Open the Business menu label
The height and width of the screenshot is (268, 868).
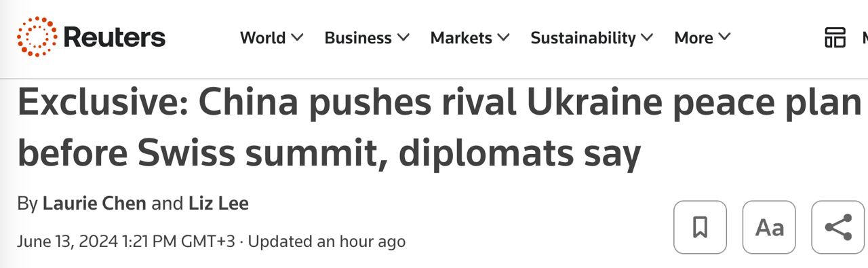[358, 38]
